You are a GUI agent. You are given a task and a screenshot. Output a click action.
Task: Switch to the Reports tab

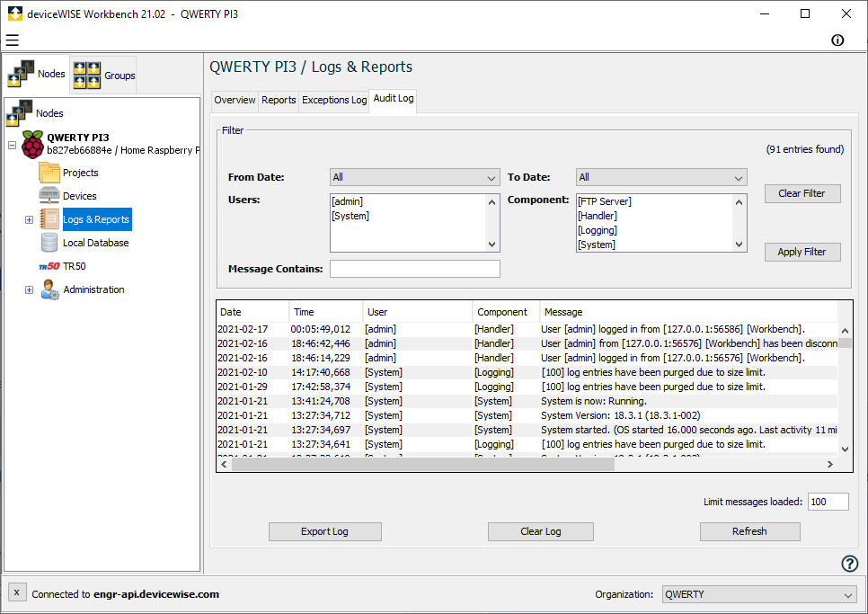[279, 100]
